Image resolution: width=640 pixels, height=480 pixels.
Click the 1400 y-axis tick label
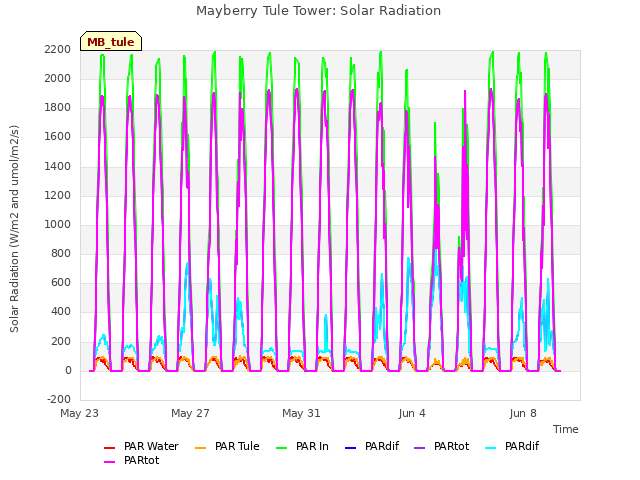[58, 166]
